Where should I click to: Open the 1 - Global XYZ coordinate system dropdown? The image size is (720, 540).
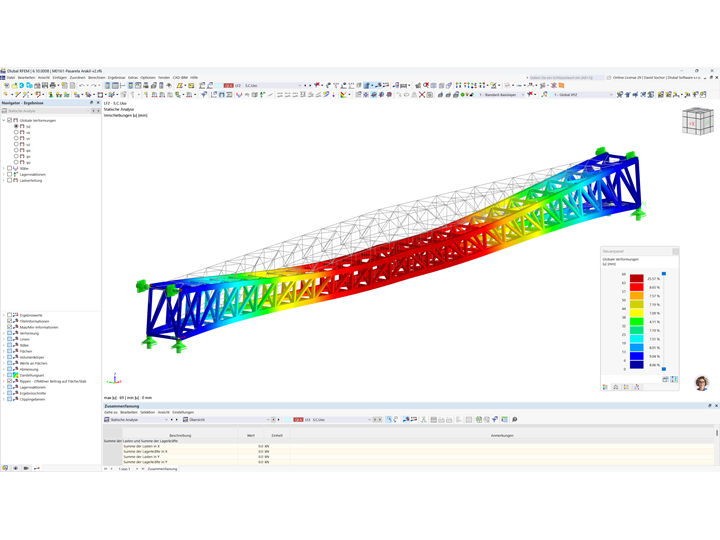point(582,95)
